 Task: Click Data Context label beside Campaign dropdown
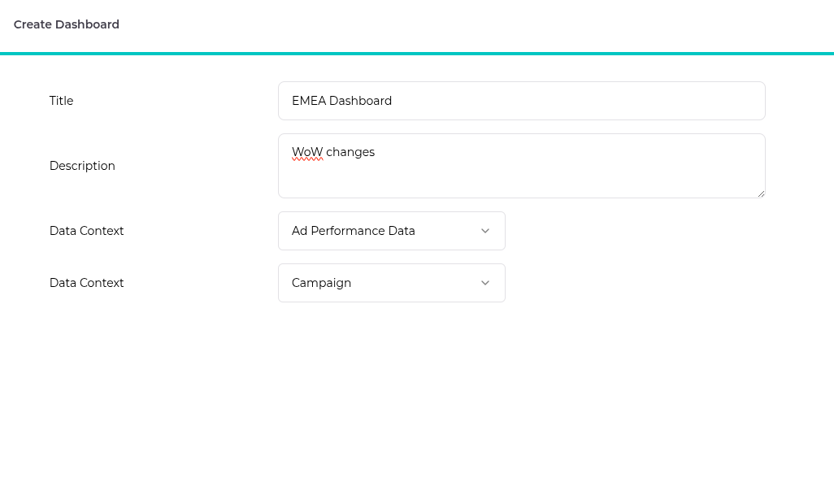coord(86,283)
